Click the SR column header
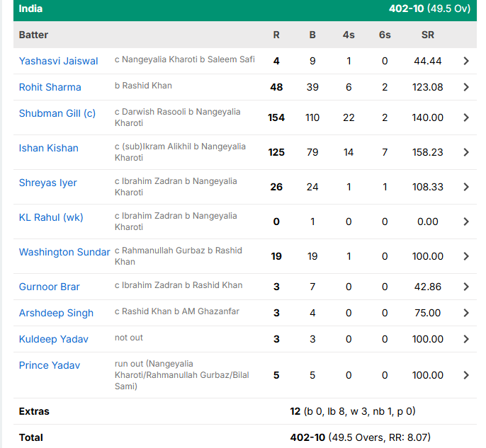 [x=428, y=35]
